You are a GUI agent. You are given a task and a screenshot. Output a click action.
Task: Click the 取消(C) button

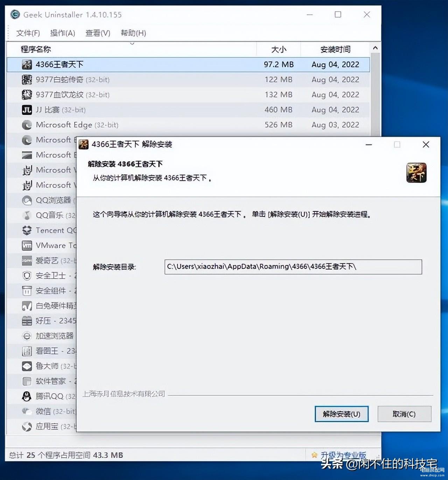point(404,414)
